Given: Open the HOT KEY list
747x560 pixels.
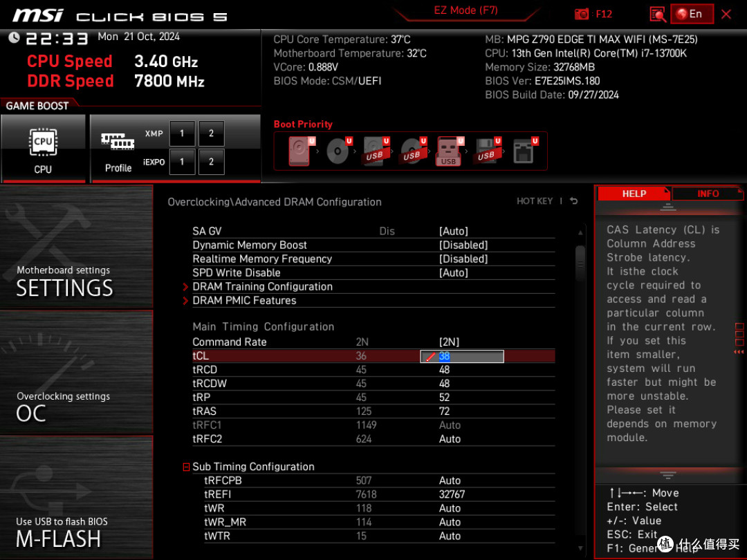Looking at the screenshot, I should point(535,201).
